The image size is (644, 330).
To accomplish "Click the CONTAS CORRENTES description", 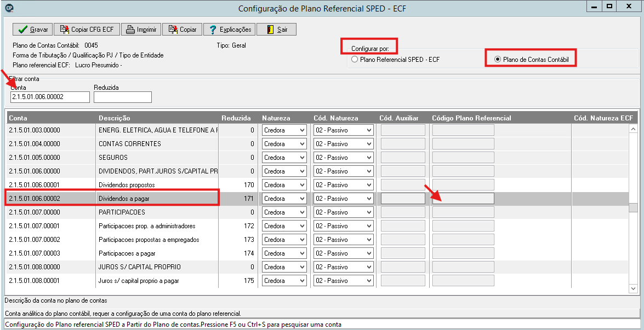I will [x=130, y=144].
